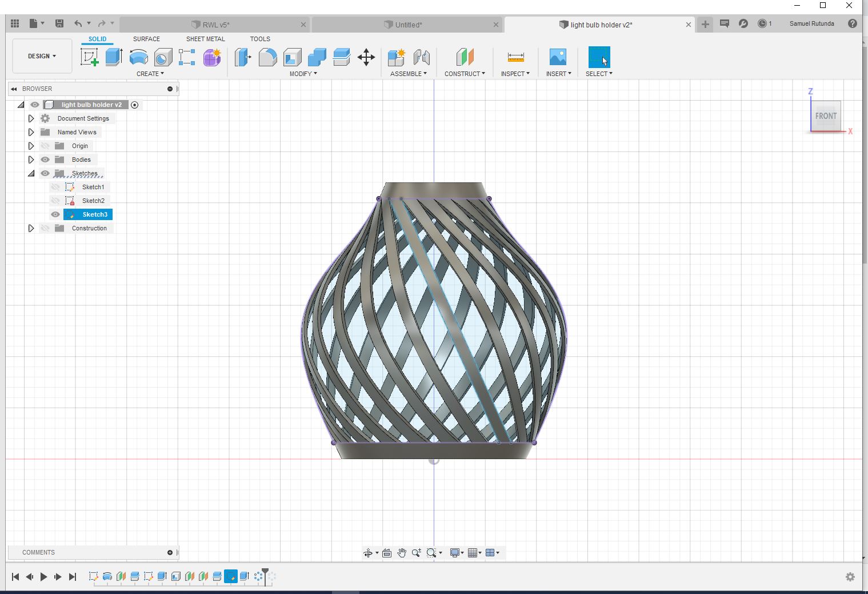Image resolution: width=868 pixels, height=594 pixels.
Task: Click the Combine tool icon
Action: 317,57
